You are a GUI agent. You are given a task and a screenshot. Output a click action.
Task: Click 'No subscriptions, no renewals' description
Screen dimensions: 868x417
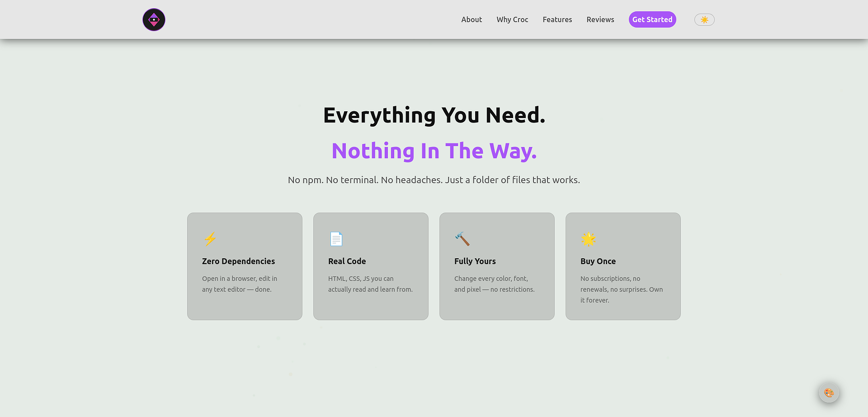(622, 289)
